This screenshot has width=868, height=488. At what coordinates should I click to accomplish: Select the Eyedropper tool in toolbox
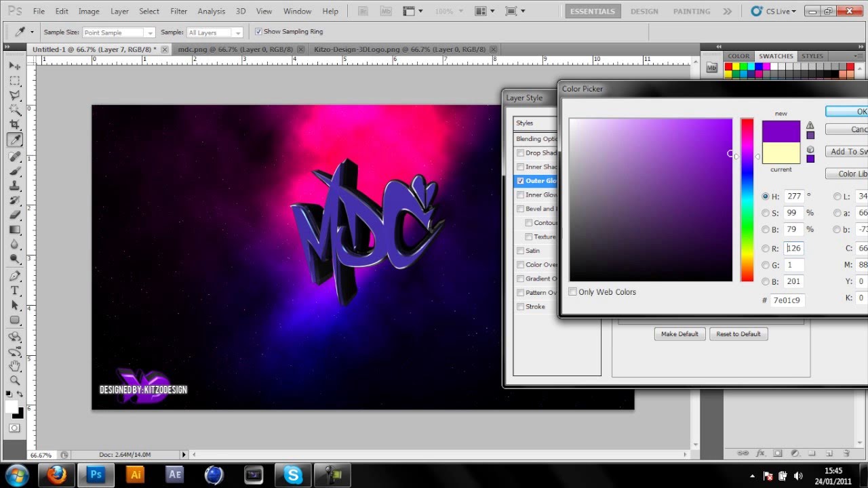click(15, 140)
